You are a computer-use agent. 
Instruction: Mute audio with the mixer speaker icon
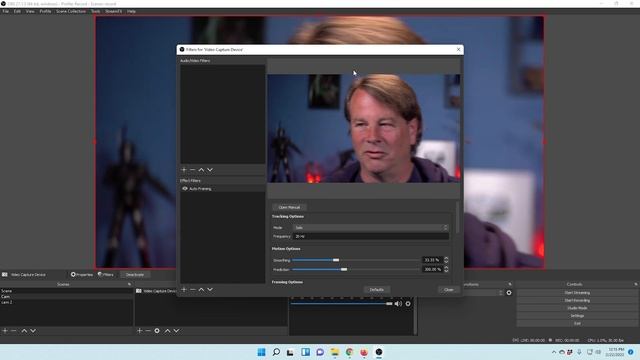click(398, 304)
